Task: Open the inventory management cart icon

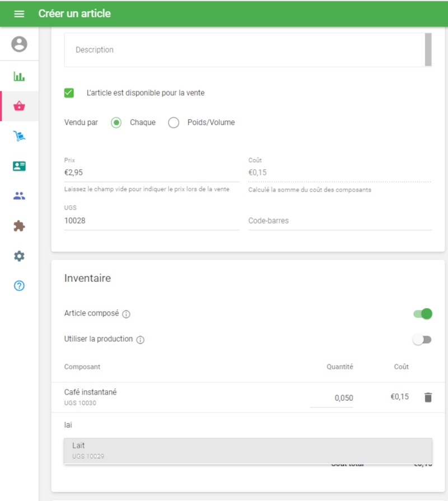Action: [19, 136]
